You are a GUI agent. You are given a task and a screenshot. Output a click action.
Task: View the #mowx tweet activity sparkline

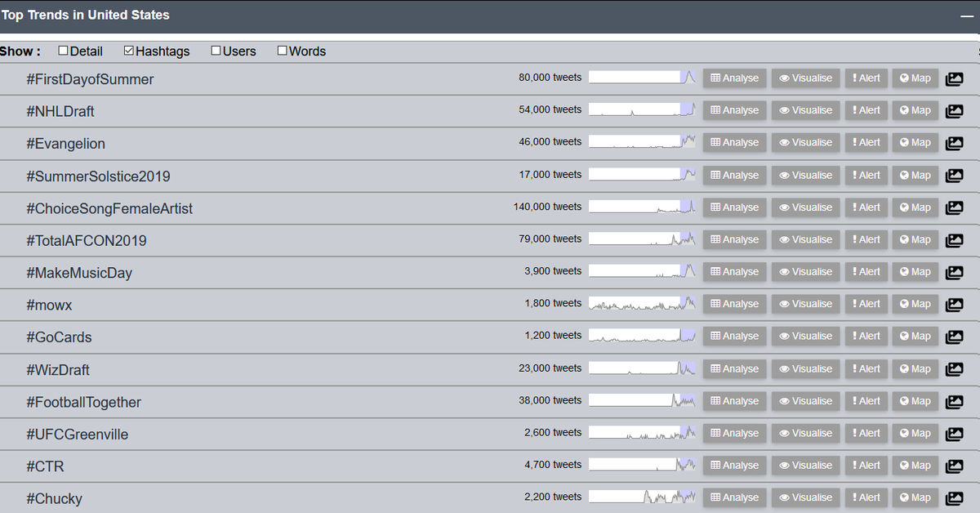[x=643, y=303]
